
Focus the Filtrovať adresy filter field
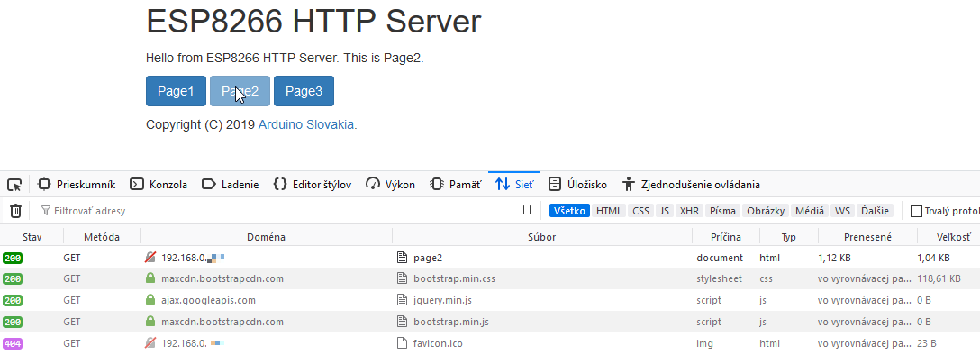point(275,211)
